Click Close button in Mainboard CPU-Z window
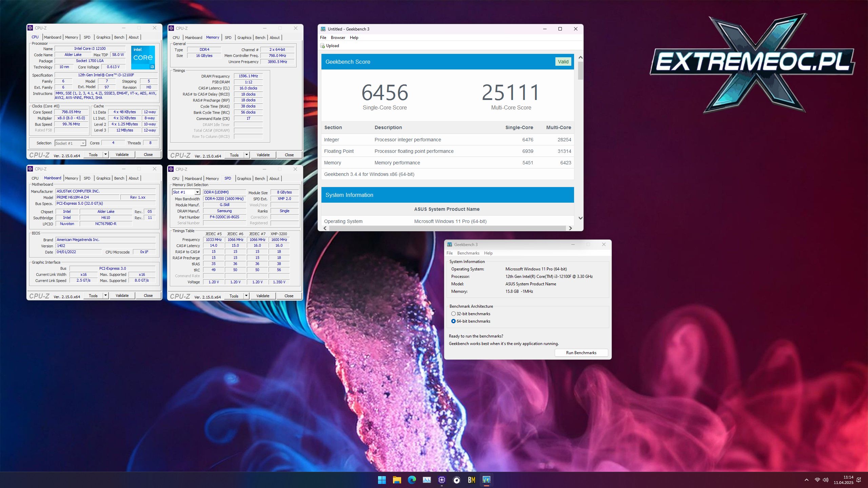Viewport: 868px width, 488px height. pyautogui.click(x=148, y=296)
